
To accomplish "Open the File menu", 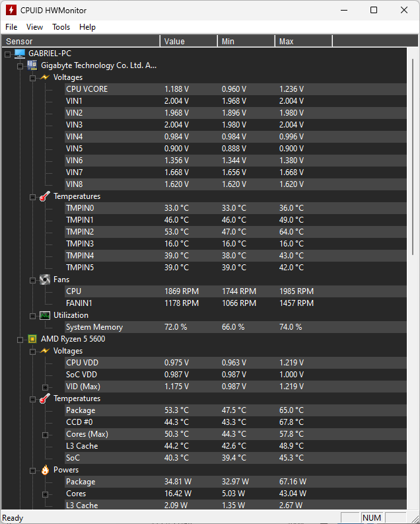I will pyautogui.click(x=11, y=27).
